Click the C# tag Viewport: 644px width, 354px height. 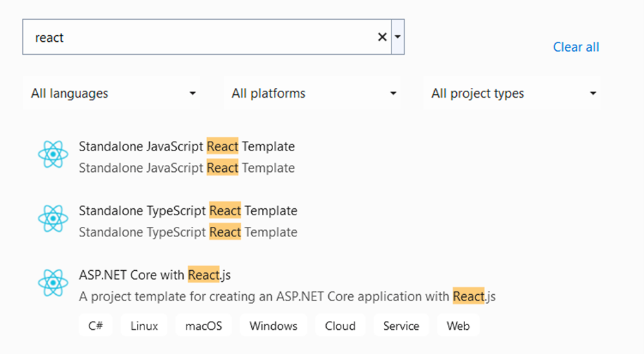coord(96,326)
